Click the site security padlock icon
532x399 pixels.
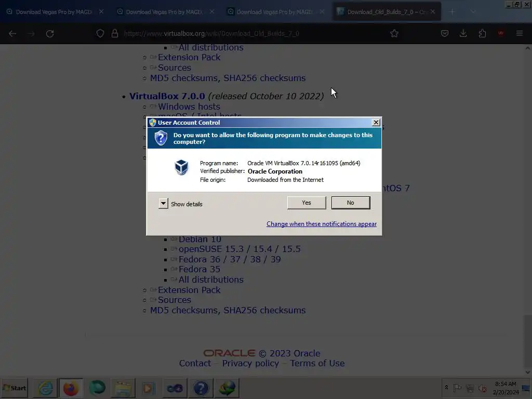[115, 33]
